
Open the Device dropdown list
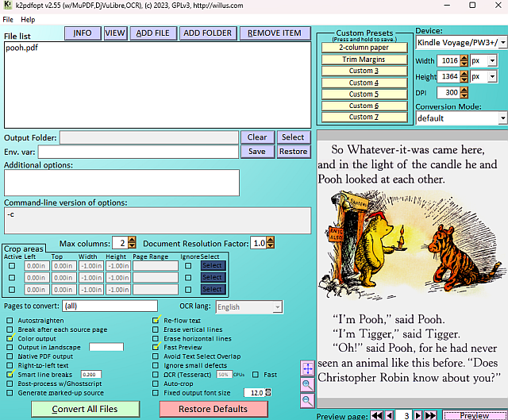502,42
